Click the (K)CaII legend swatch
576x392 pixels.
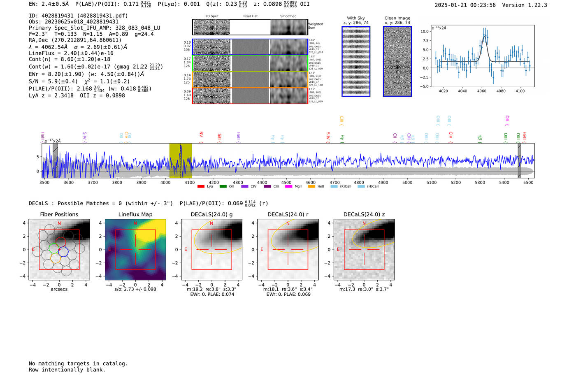pyautogui.click(x=334, y=186)
